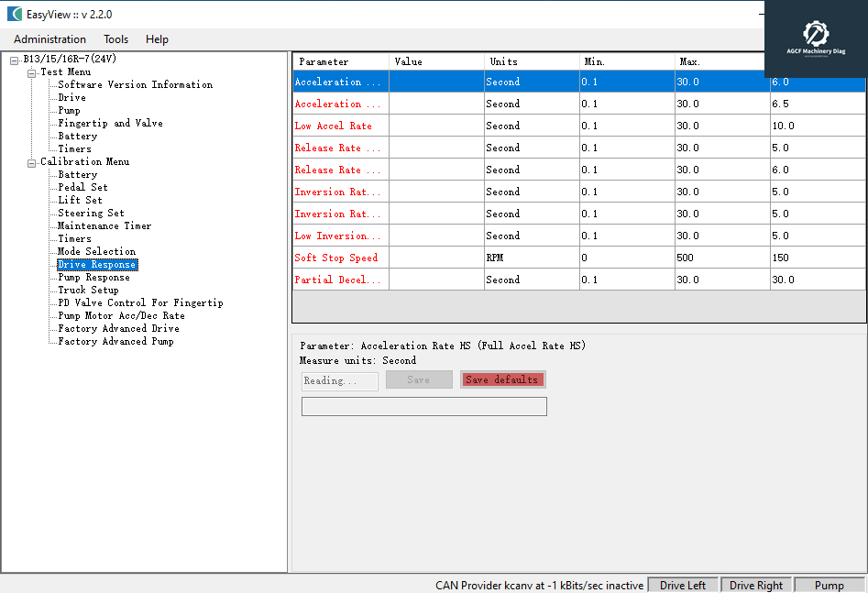
Task: Click the Drive Right status indicator
Action: [756, 585]
